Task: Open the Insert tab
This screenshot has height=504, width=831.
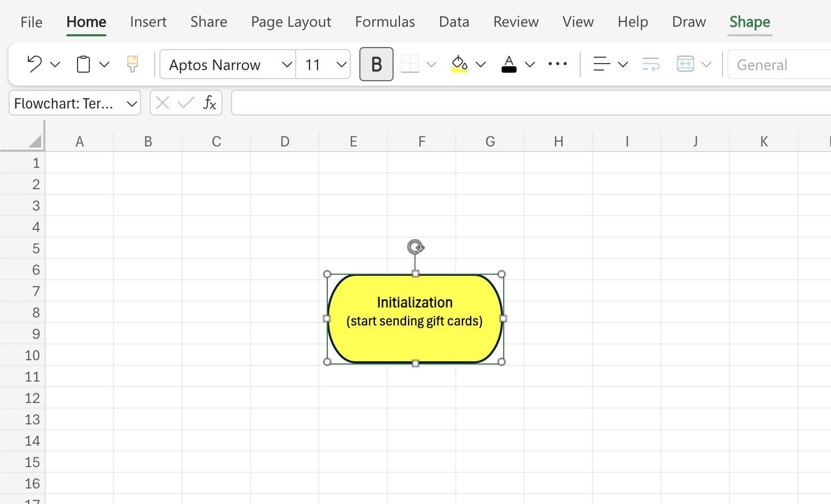Action: point(148,22)
